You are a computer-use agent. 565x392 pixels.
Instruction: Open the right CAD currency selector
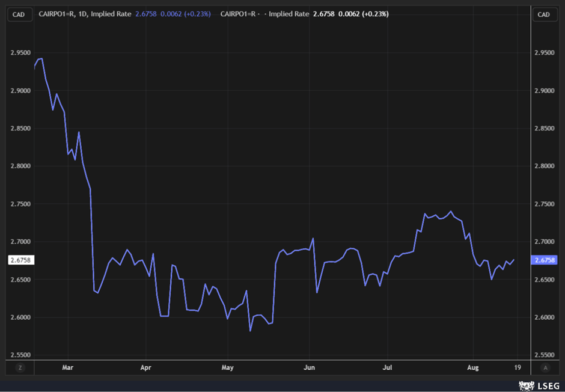544,14
